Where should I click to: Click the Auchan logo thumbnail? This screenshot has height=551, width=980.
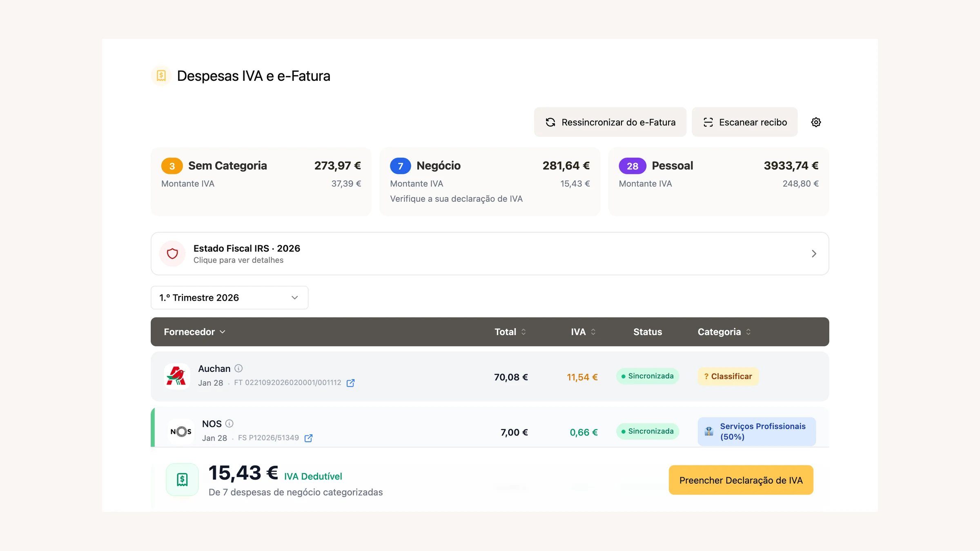point(177,376)
